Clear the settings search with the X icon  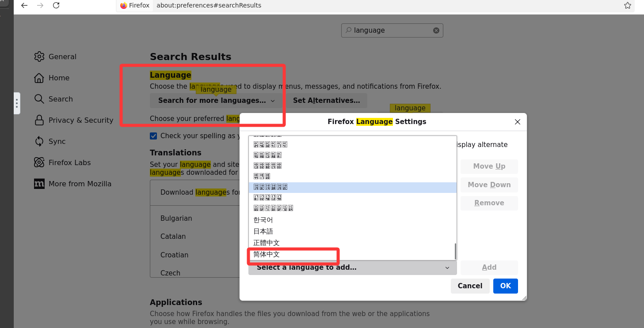pos(436,30)
